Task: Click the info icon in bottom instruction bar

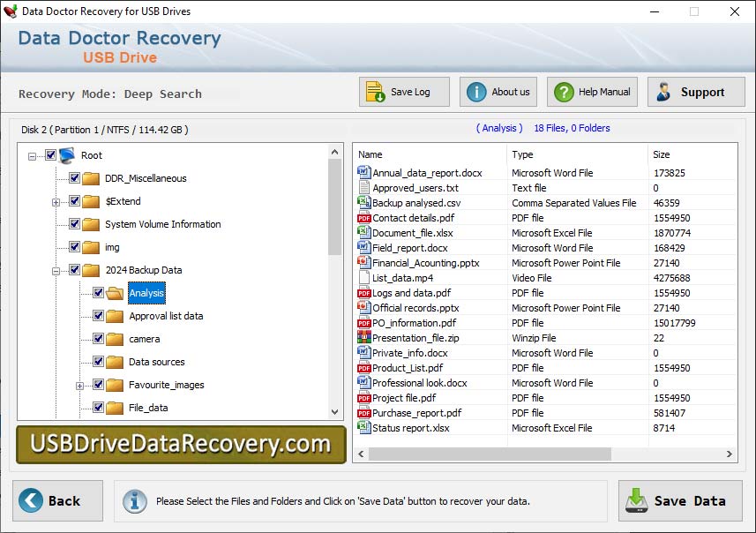Action: coord(134,501)
